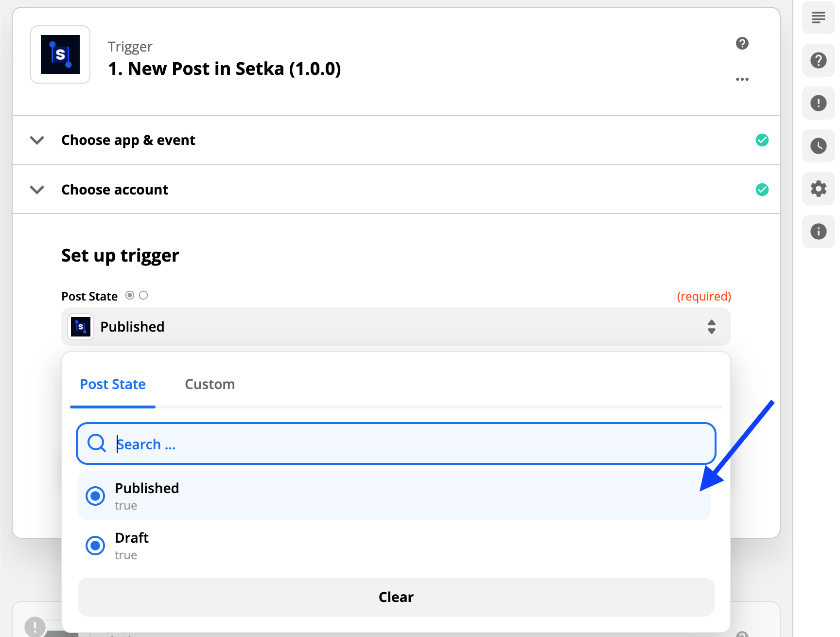Switch to the Custom tab
Viewport: 840px width, 637px height.
210,385
